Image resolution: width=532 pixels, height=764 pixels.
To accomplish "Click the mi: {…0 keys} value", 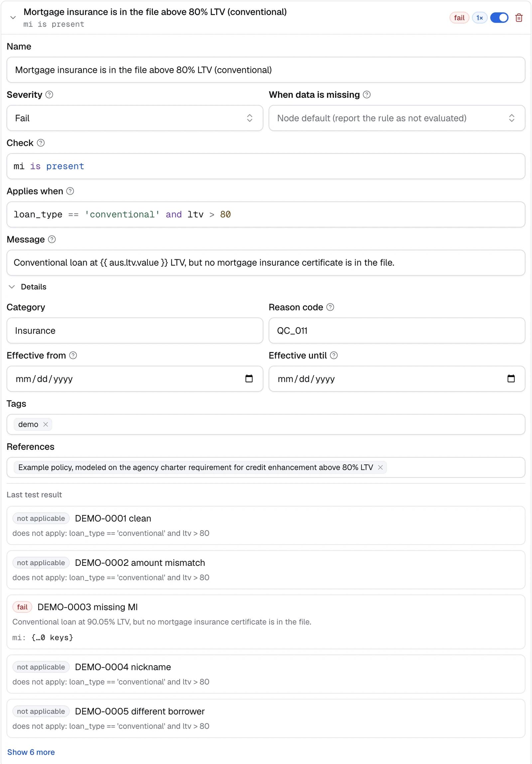I will tap(43, 638).
